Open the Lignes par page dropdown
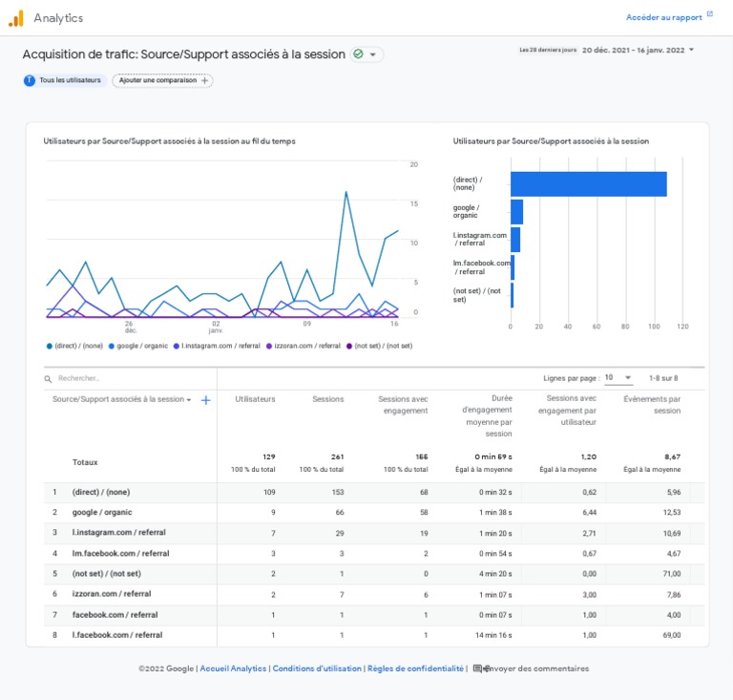Image resolution: width=733 pixels, height=700 pixels. (618, 378)
